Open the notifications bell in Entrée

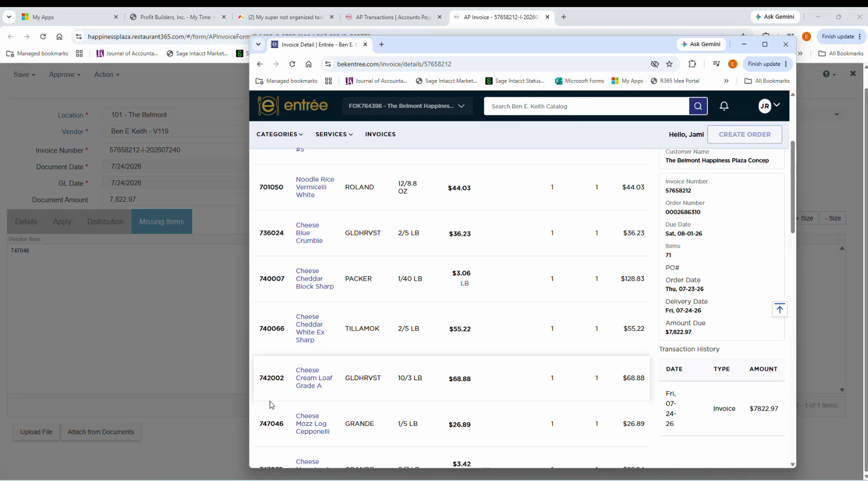[724, 106]
